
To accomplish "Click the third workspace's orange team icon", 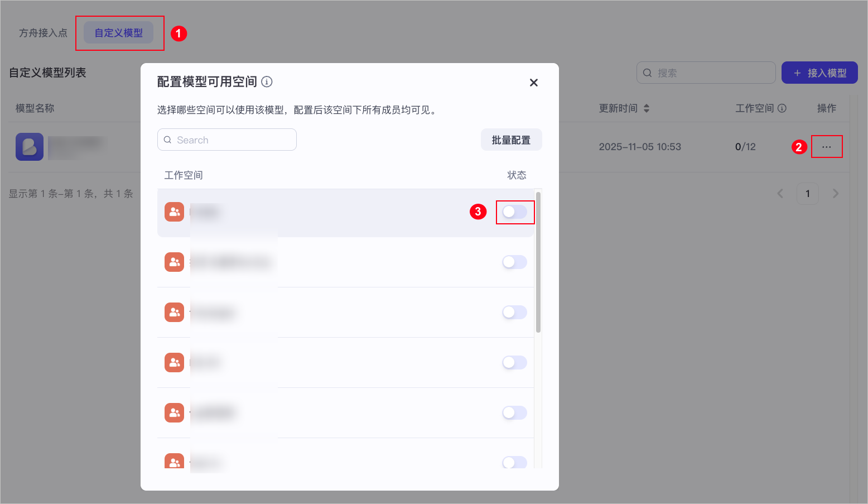I will click(x=175, y=312).
